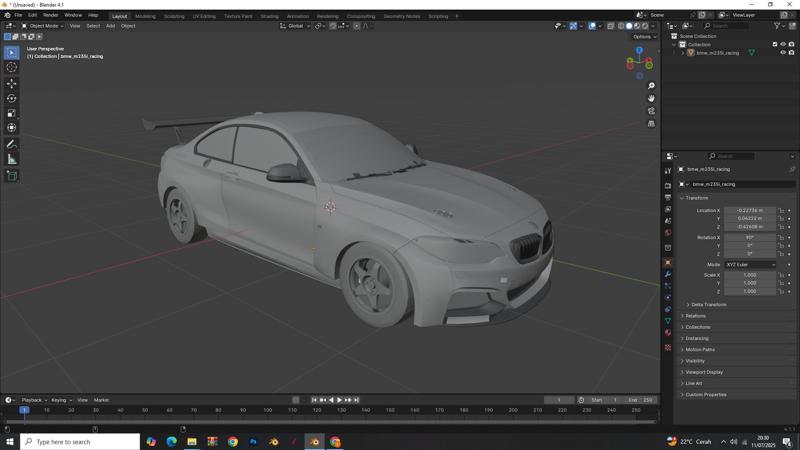Switch to Sculpting workspace tab
Image resolution: width=800 pixels, height=450 pixels.
(x=174, y=16)
